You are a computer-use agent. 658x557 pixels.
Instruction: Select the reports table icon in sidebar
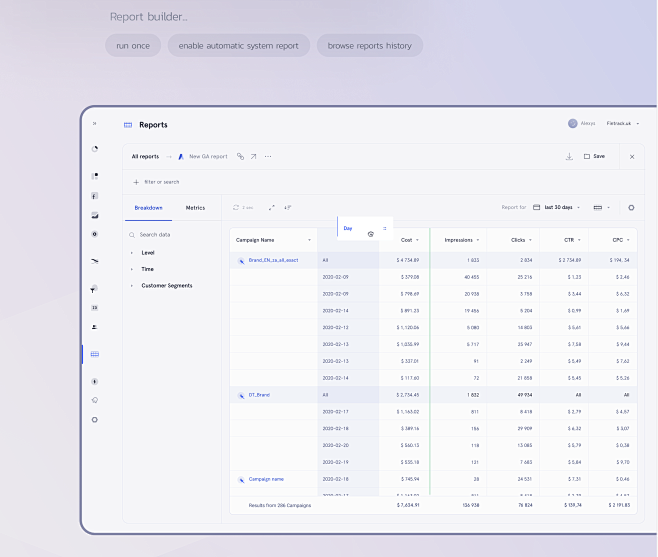click(95, 354)
